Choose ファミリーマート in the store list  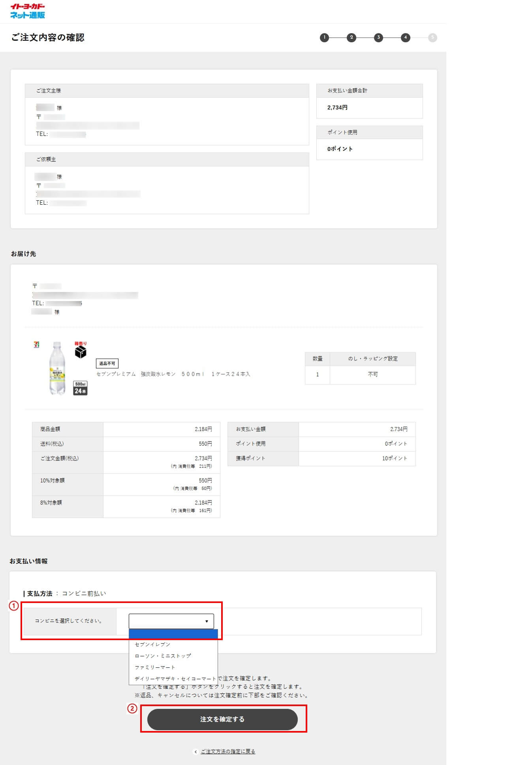(x=155, y=667)
